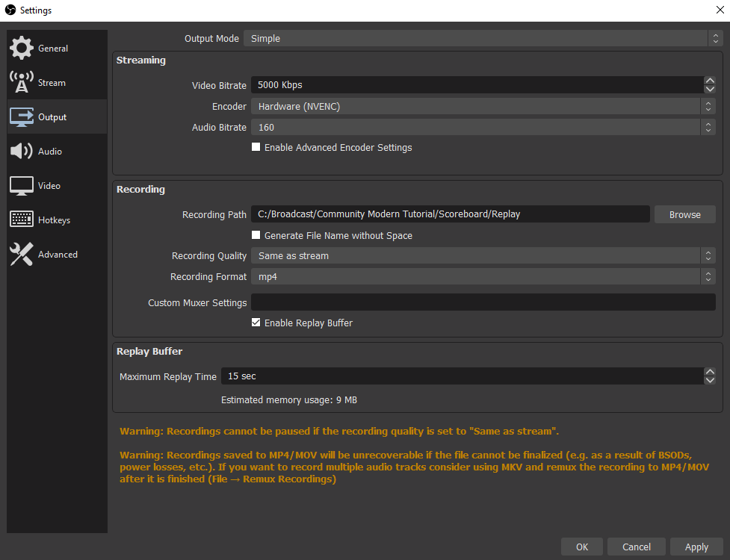The height and width of the screenshot is (560, 730).
Task: Click the Maximum Replay Time field
Action: [463, 376]
